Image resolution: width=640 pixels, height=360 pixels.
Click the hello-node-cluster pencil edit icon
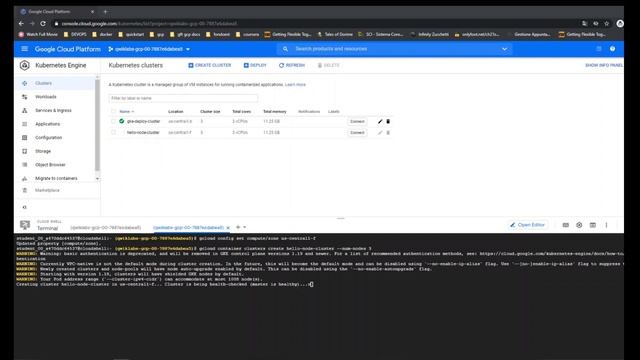(380, 133)
